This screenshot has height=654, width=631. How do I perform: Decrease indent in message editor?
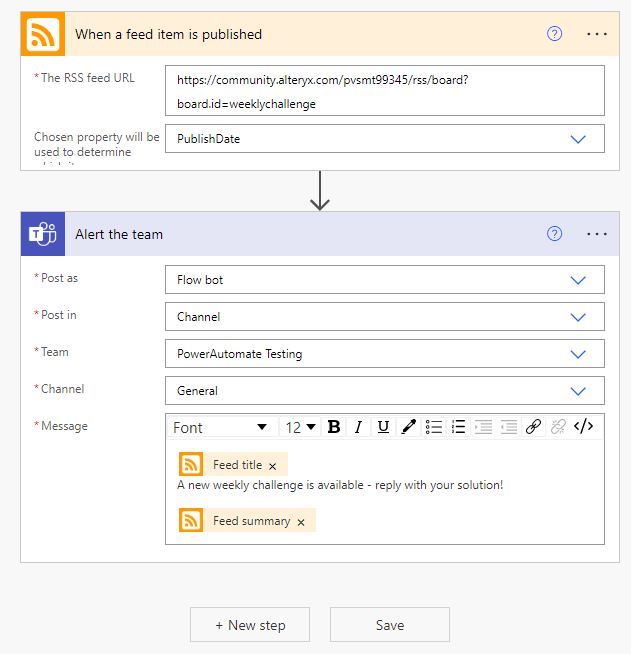(508, 427)
